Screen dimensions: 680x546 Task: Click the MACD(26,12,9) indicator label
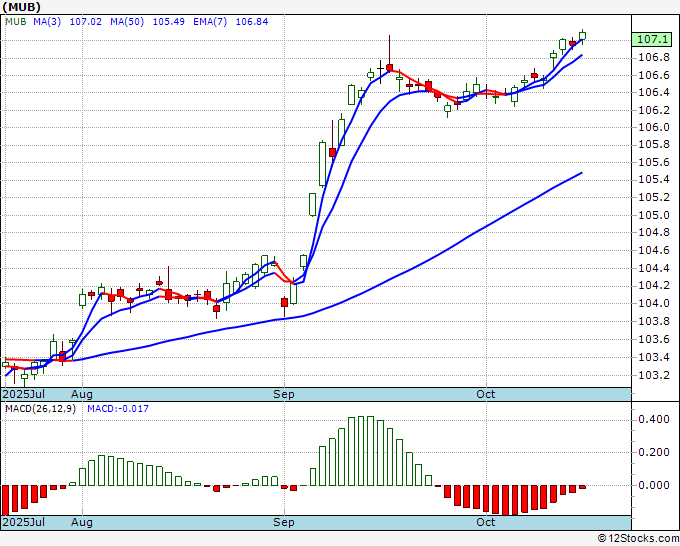coord(40,409)
